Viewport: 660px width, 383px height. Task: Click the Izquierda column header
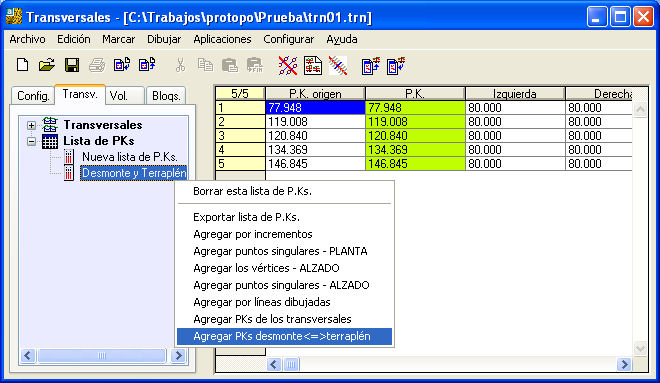pyautogui.click(x=515, y=93)
